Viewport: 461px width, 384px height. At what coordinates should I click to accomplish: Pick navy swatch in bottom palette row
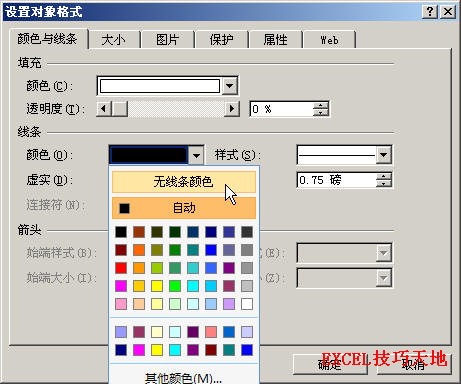pos(121,350)
